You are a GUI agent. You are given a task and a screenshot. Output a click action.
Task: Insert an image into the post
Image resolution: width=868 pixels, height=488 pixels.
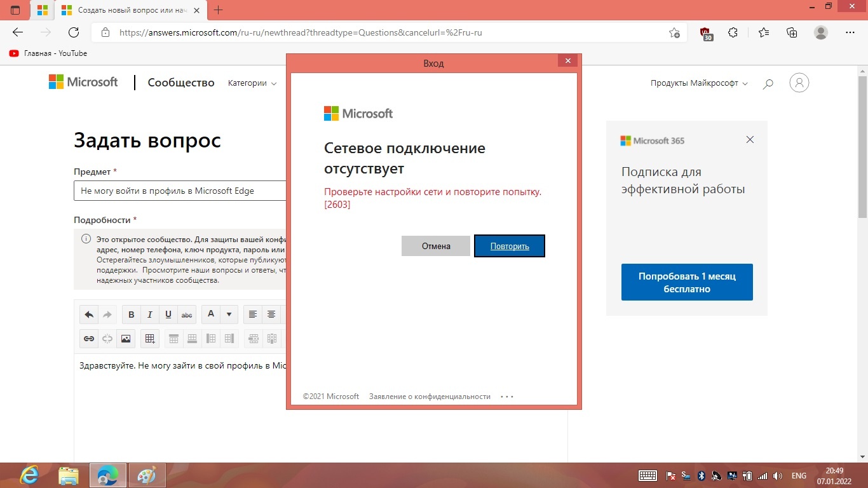[126, 339]
